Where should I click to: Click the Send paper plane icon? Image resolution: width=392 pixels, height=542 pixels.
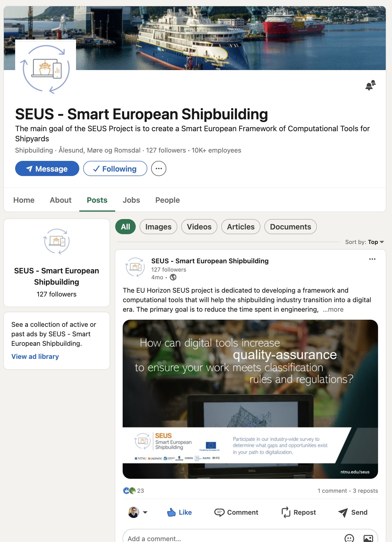tap(343, 512)
